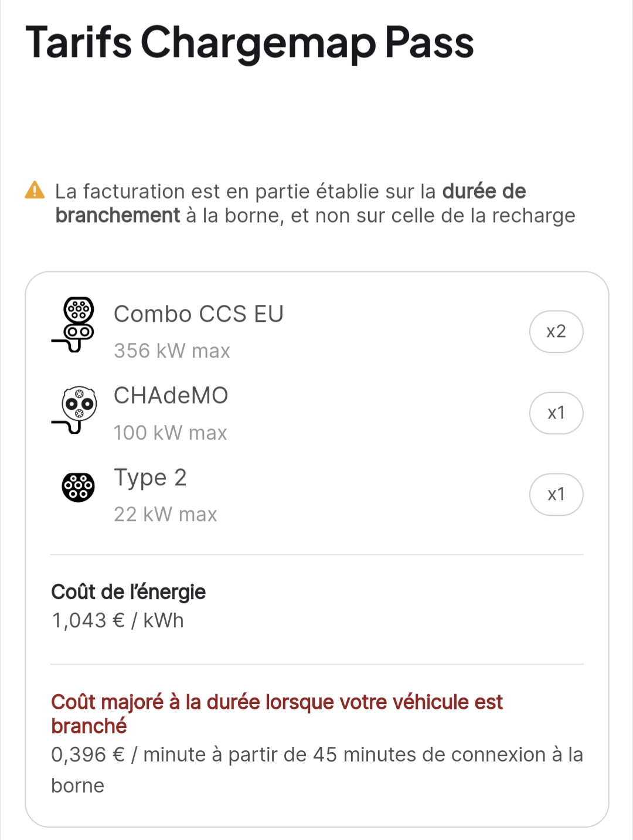
Task: Select the "CHAdeMO" connector label
Action: coord(171,396)
